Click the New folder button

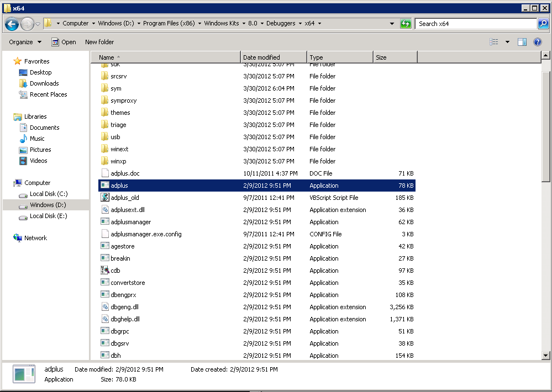point(99,42)
